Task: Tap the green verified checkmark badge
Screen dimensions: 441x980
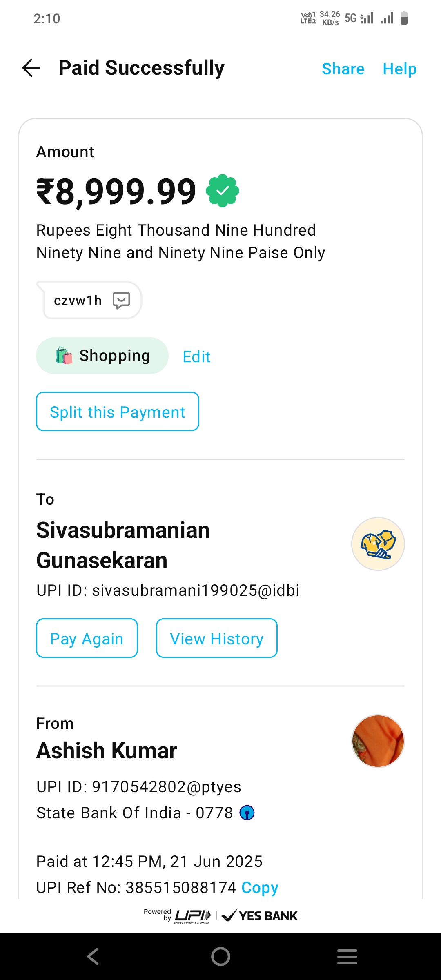Action: pos(223,191)
